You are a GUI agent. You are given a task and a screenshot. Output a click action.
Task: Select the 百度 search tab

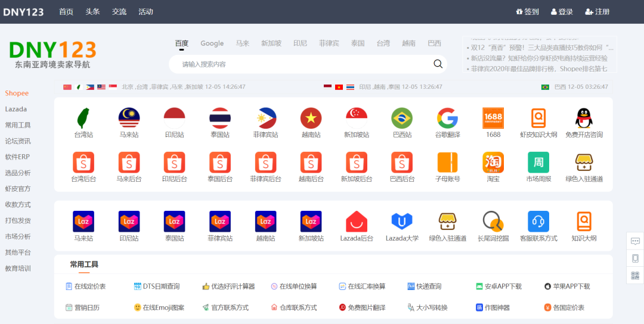(181, 43)
